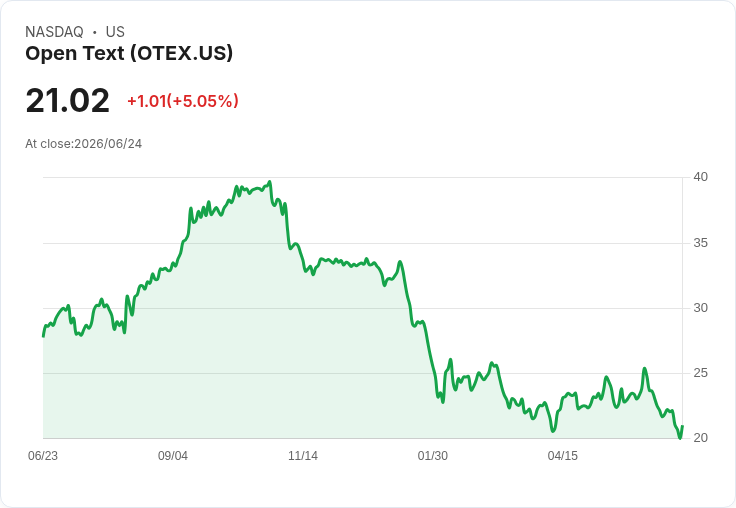Click the 21.02 stock price

coord(68,101)
